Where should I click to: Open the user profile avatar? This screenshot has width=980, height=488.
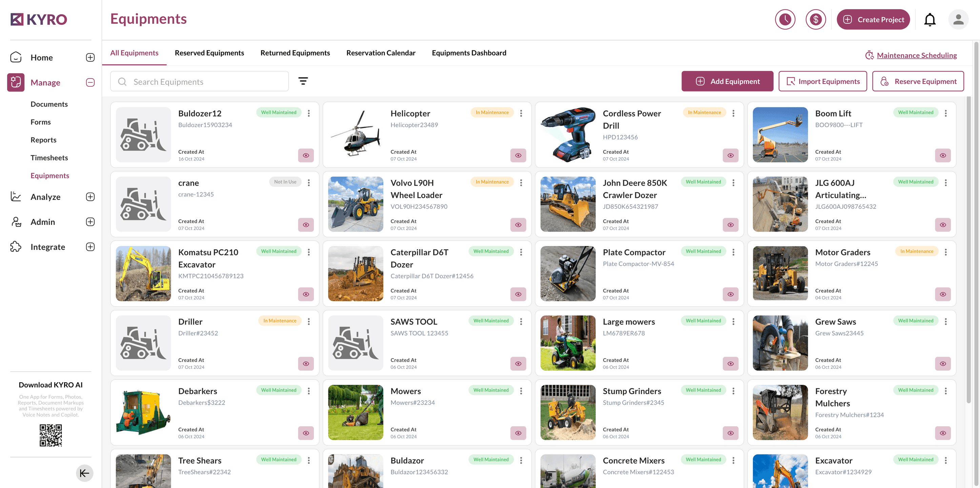coord(958,19)
